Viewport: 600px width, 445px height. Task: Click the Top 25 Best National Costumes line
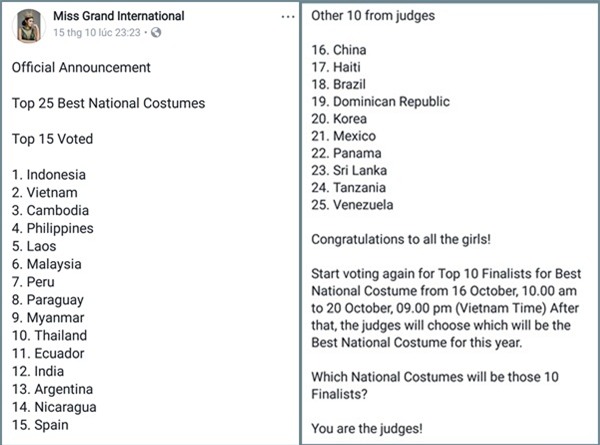108,104
